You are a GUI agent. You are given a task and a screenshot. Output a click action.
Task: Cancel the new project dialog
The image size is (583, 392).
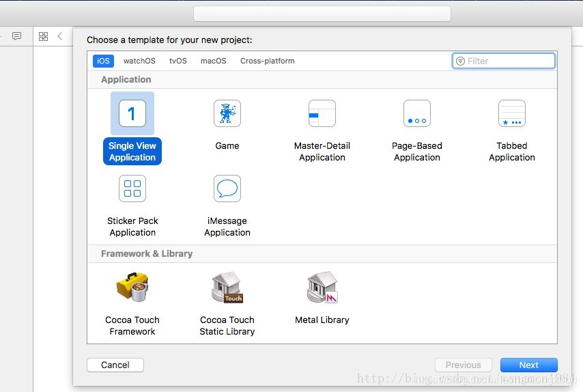(x=115, y=365)
